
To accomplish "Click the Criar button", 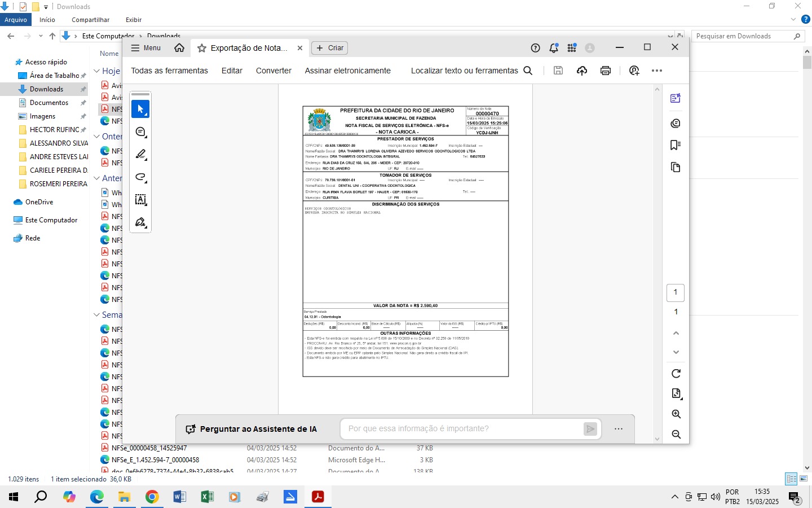I will point(330,48).
